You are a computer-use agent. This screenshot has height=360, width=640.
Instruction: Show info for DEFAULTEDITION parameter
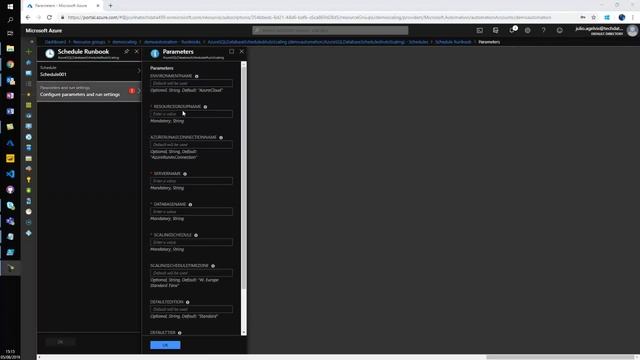pyautogui.click(x=188, y=302)
